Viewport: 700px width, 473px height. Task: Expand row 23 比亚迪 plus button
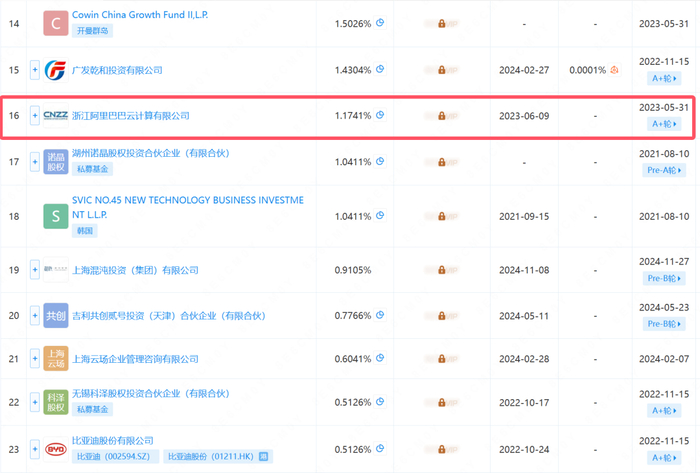coord(35,449)
